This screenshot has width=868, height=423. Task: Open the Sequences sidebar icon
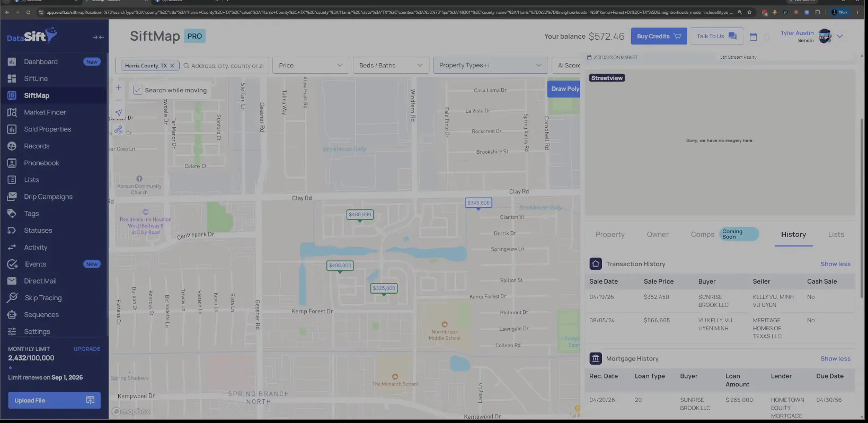12,315
